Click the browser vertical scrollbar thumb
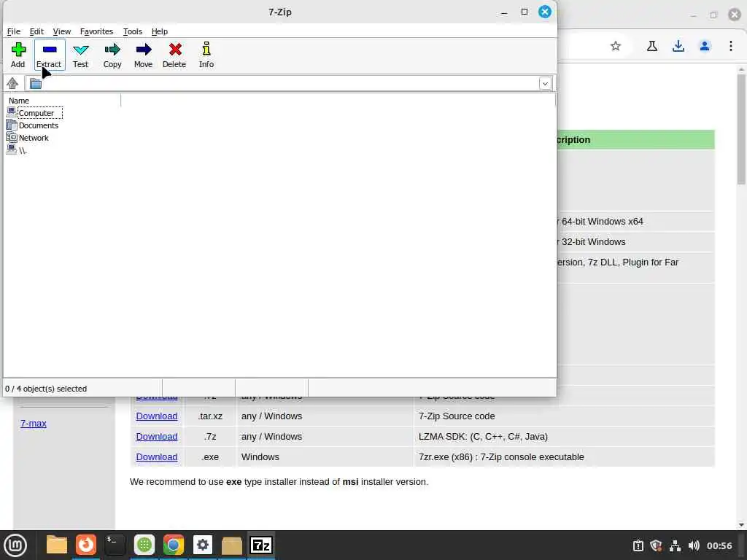The width and height of the screenshot is (747, 560). click(741, 128)
